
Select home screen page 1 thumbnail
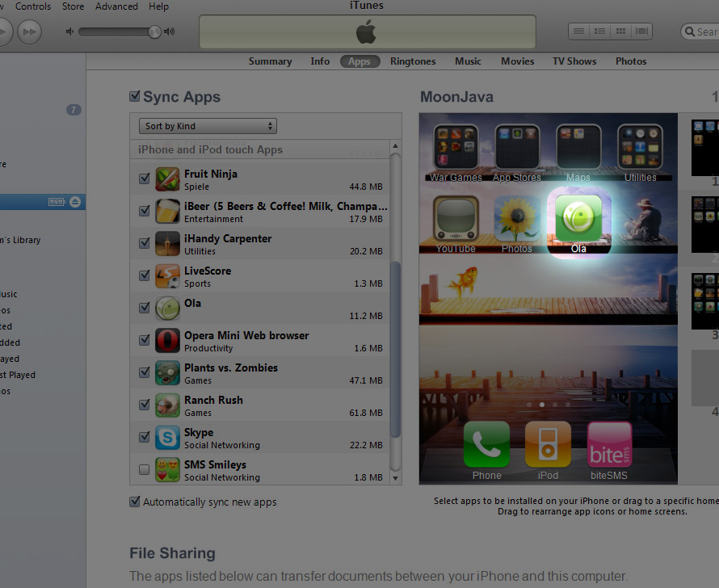click(705, 147)
